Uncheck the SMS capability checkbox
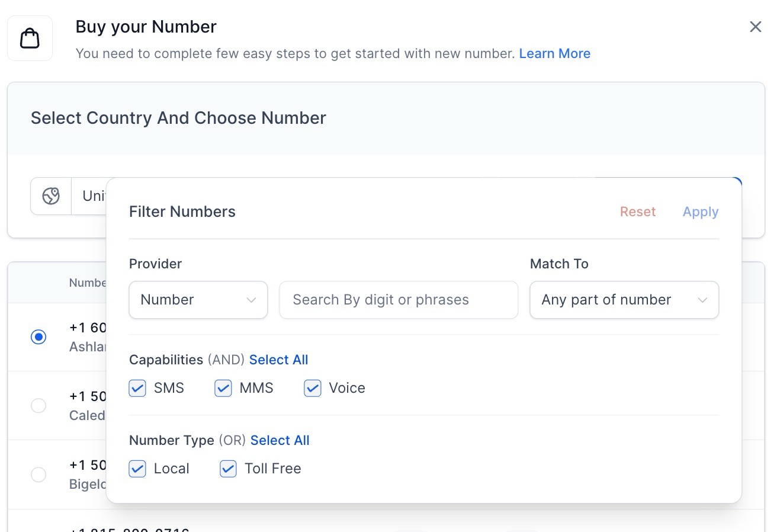 click(x=137, y=389)
